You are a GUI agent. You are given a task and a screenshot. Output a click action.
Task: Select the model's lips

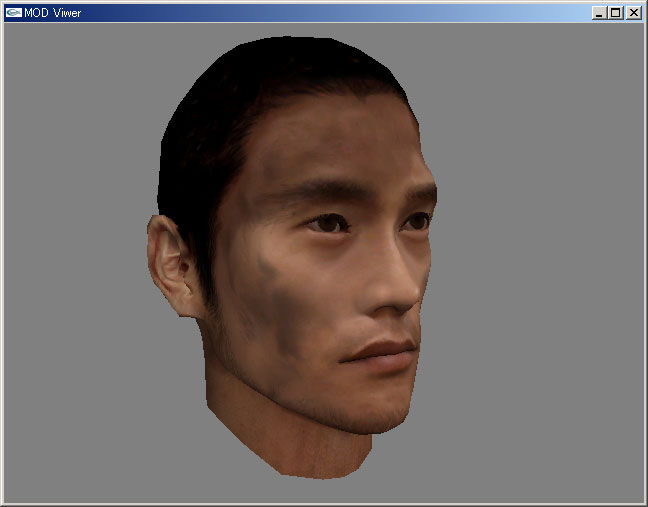[x=382, y=352]
